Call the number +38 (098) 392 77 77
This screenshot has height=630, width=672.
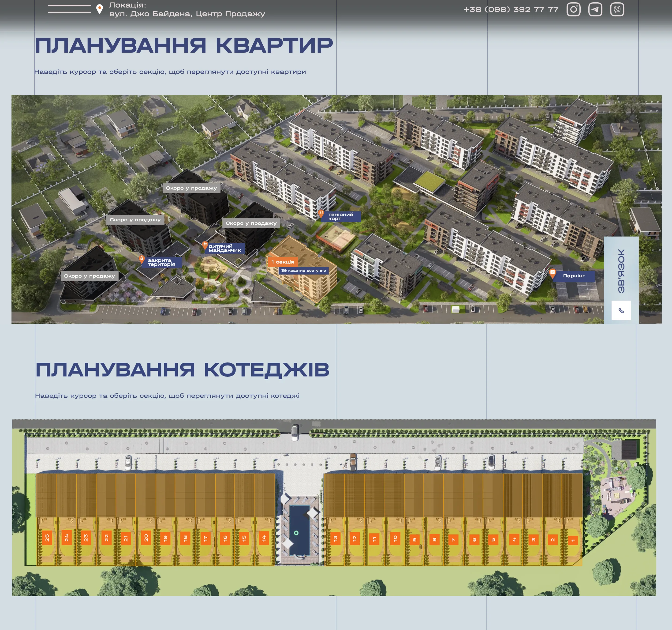(x=511, y=9)
